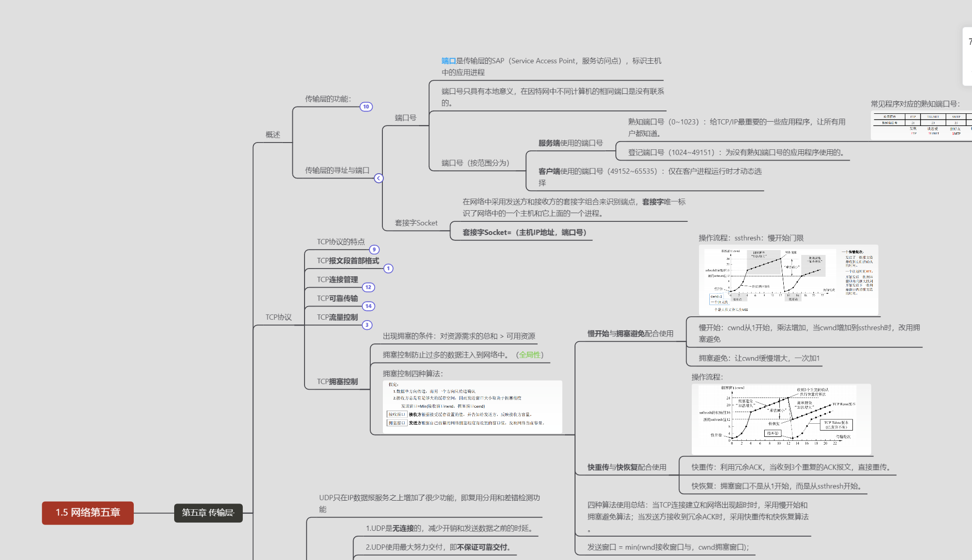The width and height of the screenshot is (972, 560).
Task: Open the well-known port table image
Action: click(921, 125)
